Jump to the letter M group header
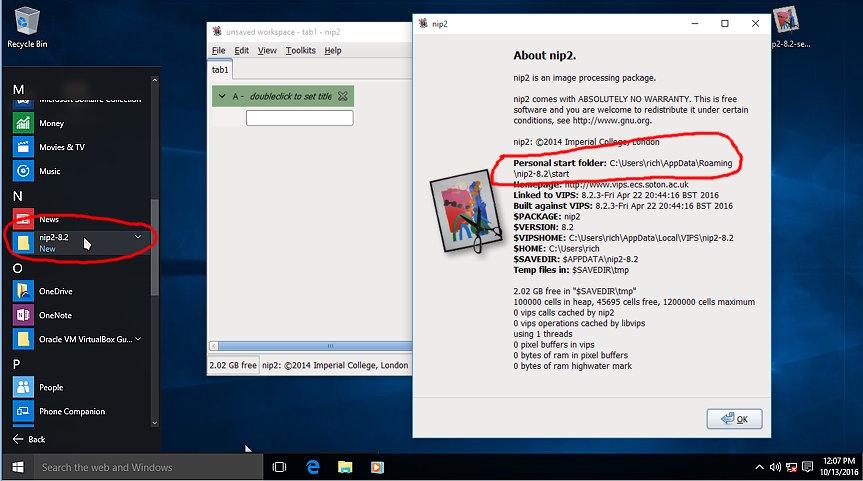 [18, 89]
